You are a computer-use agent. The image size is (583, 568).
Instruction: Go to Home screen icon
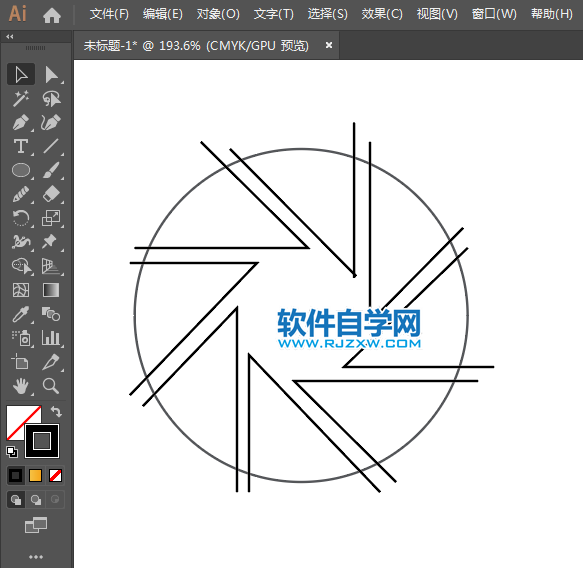[52, 16]
